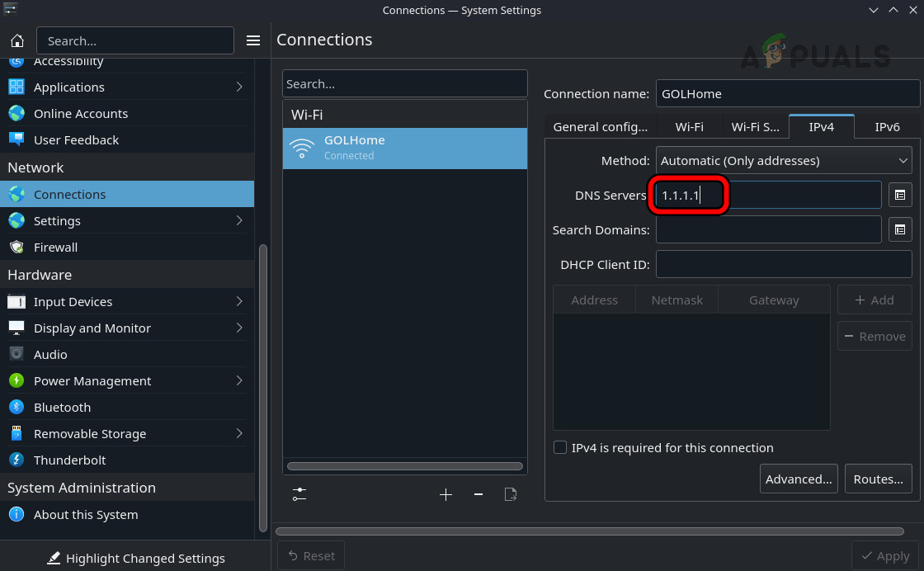924x571 pixels.
Task: Click the hamburger menu beside the search bar
Action: click(x=253, y=40)
